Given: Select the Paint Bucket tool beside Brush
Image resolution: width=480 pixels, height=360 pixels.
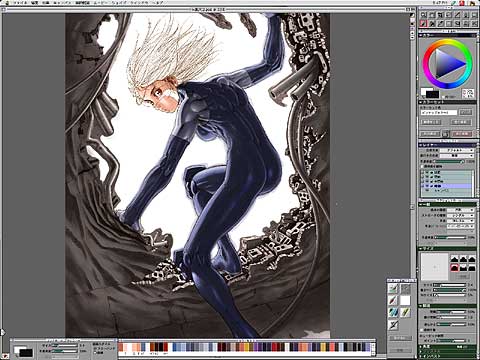Looking at the screenshot, I should (432, 23).
